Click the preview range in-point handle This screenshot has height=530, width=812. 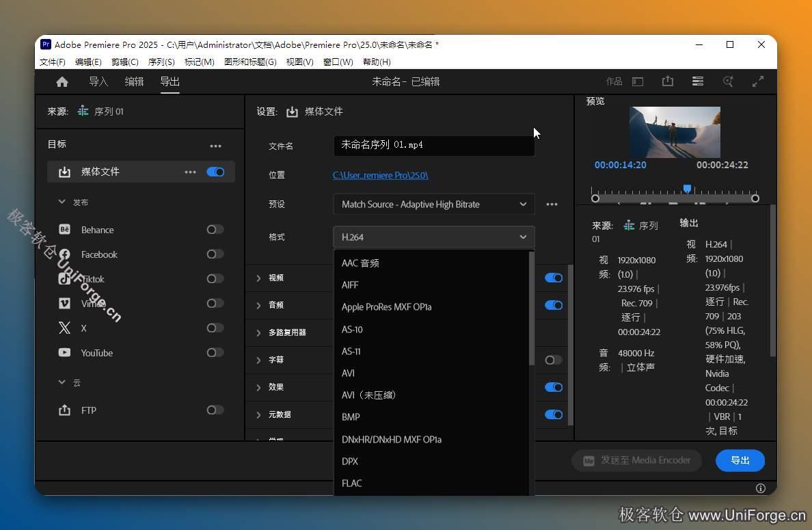[x=595, y=198]
